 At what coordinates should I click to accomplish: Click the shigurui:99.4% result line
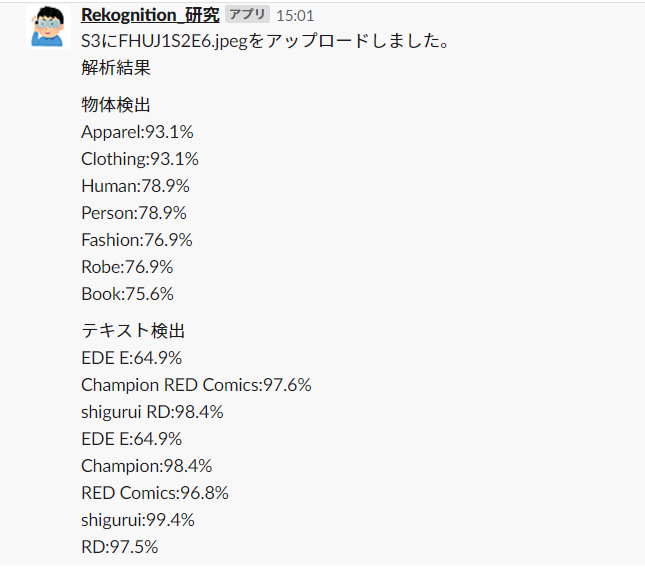138,520
